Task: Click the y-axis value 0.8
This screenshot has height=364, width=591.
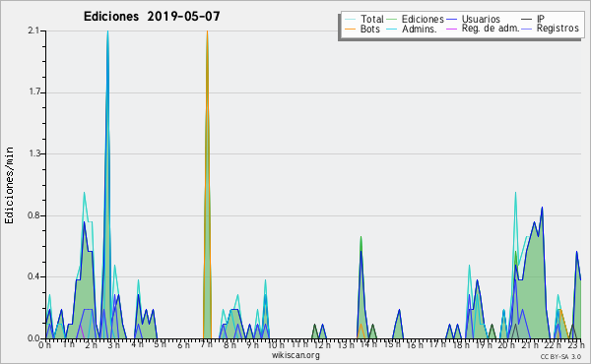Action: pyautogui.click(x=33, y=215)
